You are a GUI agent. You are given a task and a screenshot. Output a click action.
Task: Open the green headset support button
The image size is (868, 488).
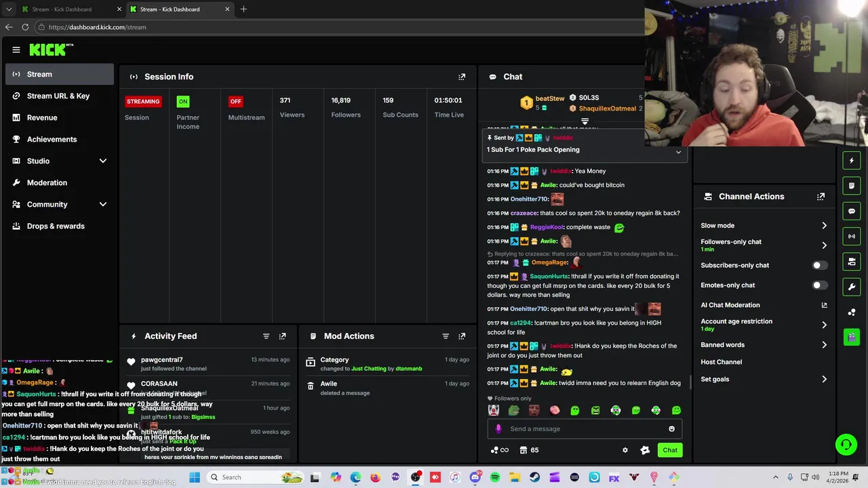pos(846,445)
